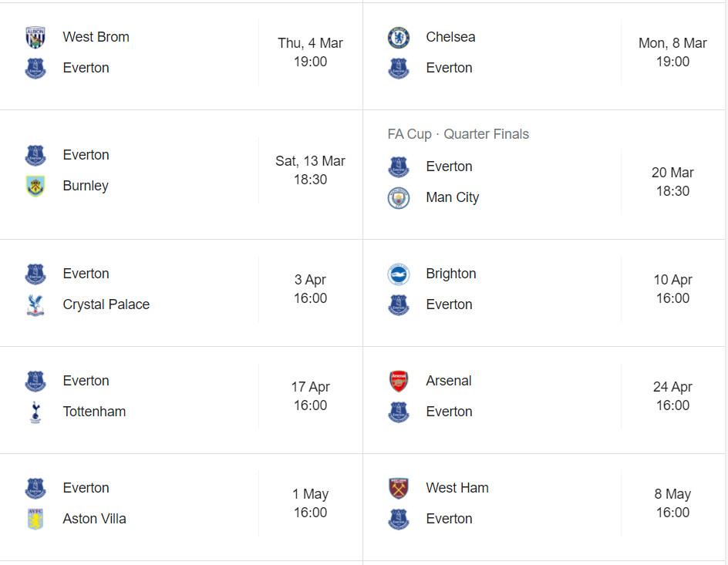Click the Chelsea club crest
The height and width of the screenshot is (565, 728).
pos(399,37)
